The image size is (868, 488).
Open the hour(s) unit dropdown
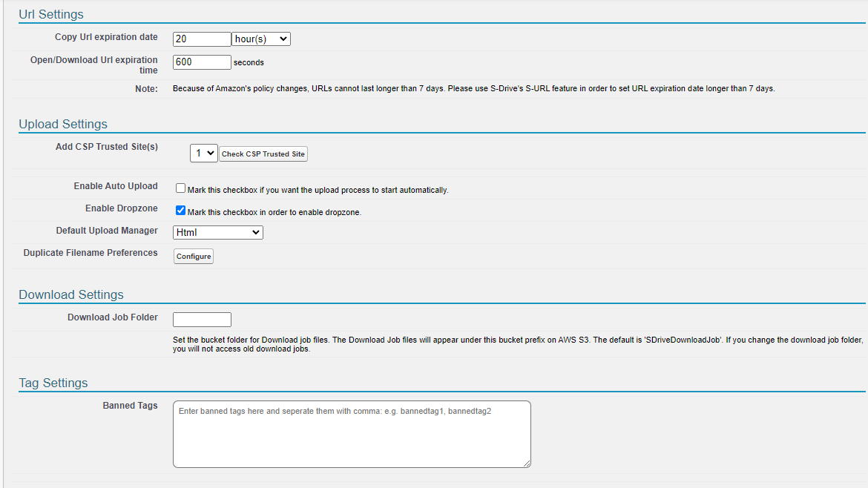tap(260, 39)
